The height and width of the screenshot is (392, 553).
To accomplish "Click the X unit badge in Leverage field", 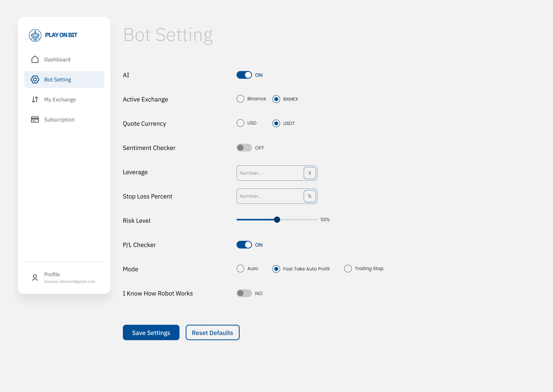I will tap(310, 173).
